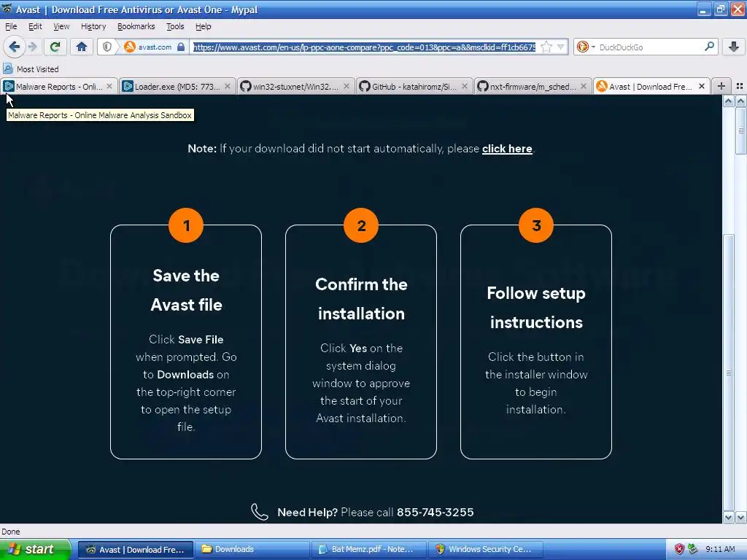747x560 pixels.
Task: Close the Loader.exe tab
Action: tap(228, 86)
